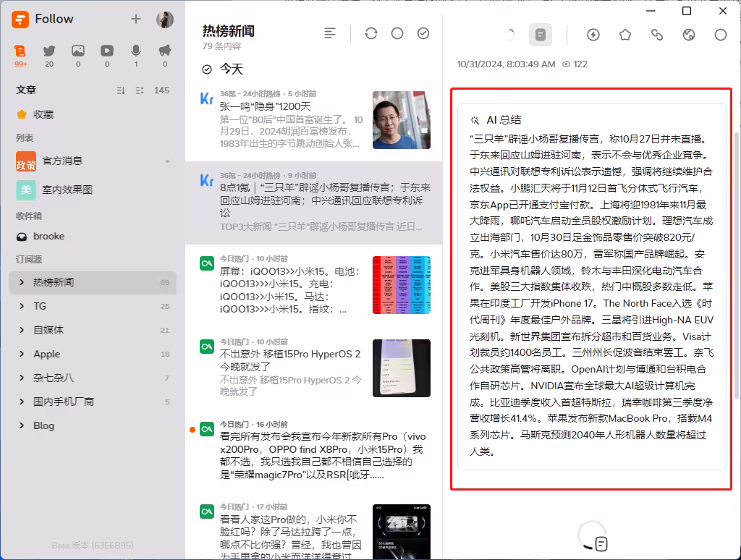Click the lightning tip icon in toolbar

click(593, 34)
